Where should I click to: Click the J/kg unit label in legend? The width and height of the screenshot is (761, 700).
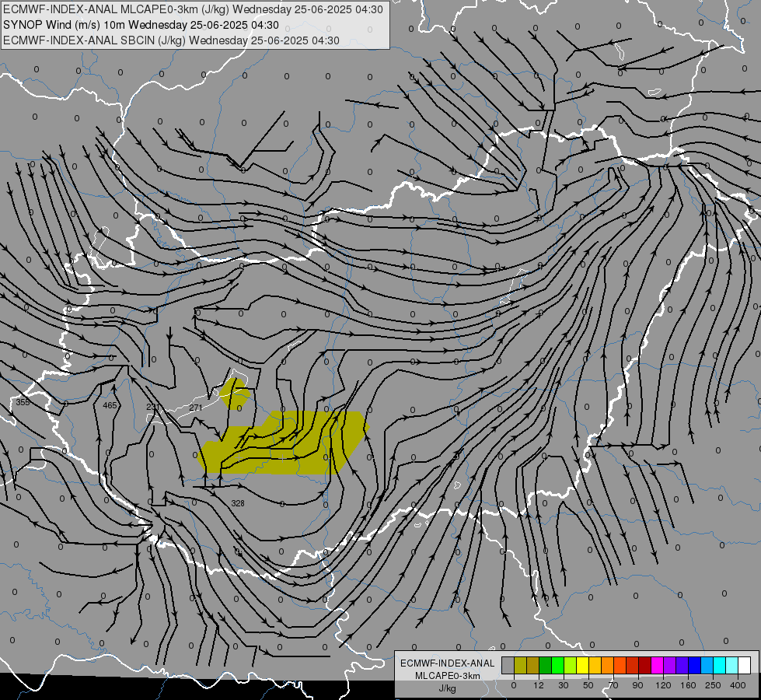coord(448,688)
